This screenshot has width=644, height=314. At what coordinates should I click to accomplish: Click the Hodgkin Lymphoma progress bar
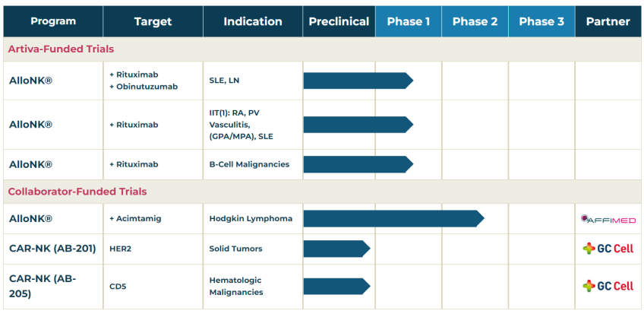(x=393, y=219)
